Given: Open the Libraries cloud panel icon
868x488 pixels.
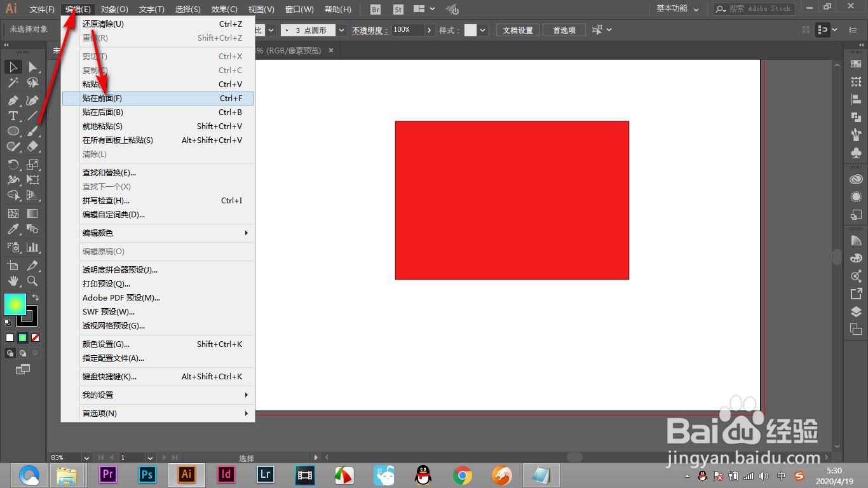Looking at the screenshot, I should [856, 180].
